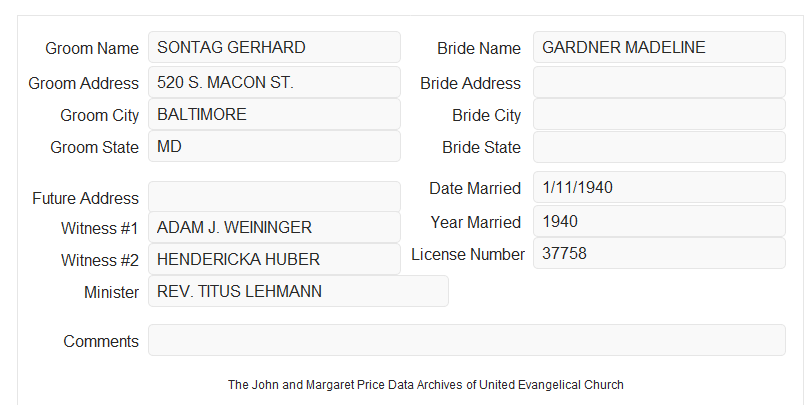Click the empty Bride State field
This screenshot has width=805, height=405.
point(659,147)
